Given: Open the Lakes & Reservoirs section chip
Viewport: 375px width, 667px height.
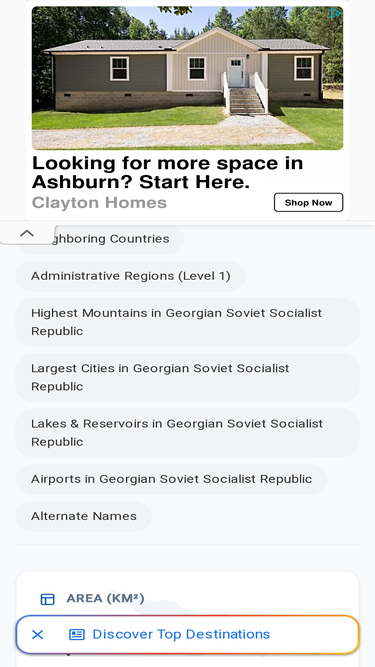Looking at the screenshot, I should pos(188,433).
